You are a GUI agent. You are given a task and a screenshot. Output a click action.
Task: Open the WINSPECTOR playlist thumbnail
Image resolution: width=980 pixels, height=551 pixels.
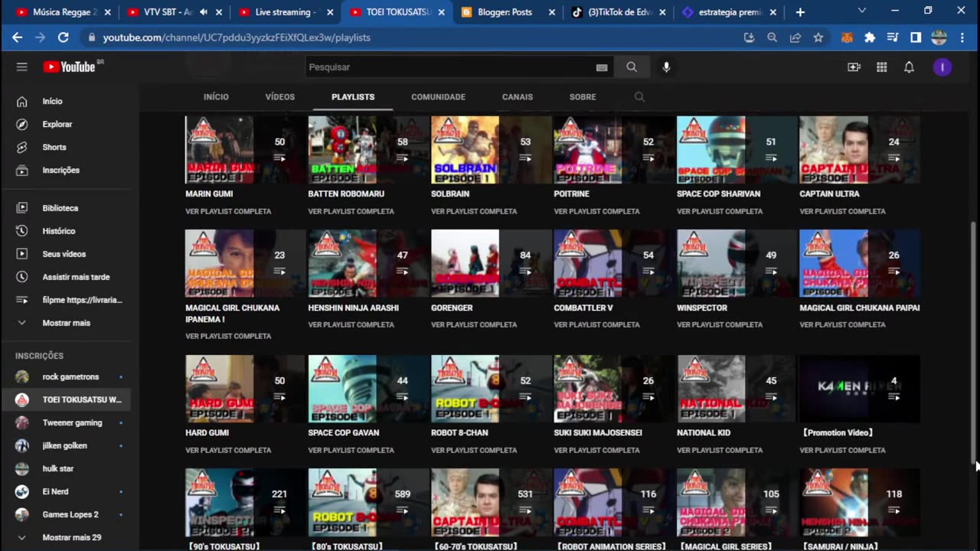coord(737,263)
